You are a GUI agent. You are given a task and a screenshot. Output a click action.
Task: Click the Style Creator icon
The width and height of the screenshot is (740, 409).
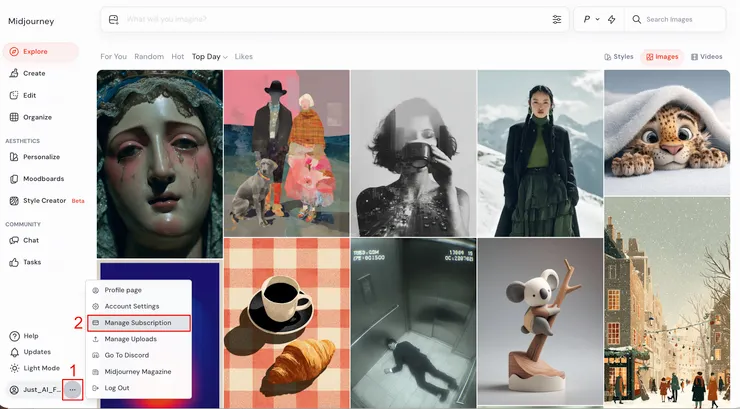coord(14,200)
